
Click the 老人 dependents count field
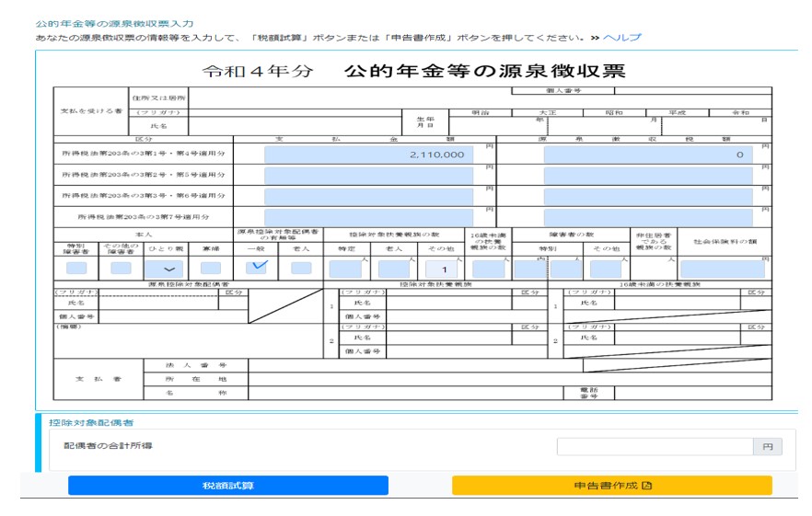394,269
